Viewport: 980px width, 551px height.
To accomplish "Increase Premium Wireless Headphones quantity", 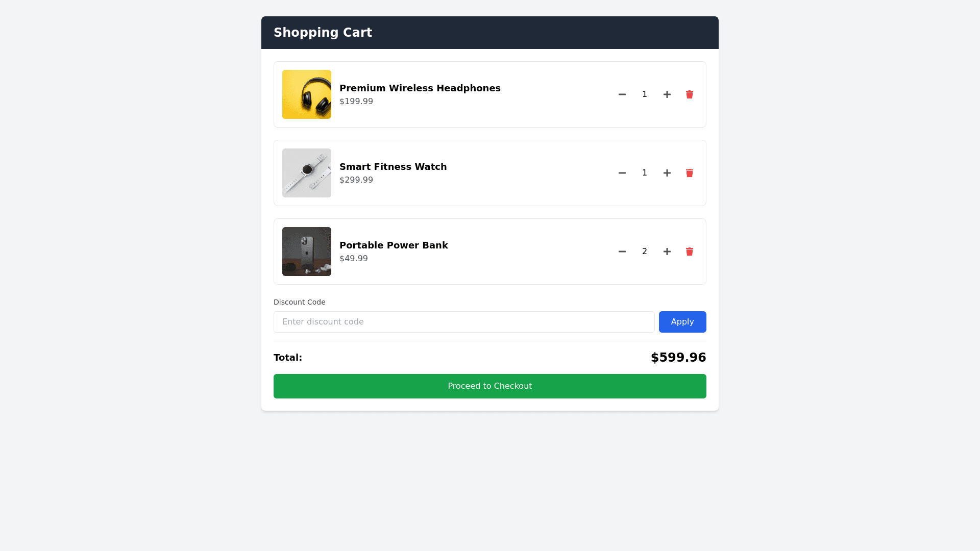I will (667, 94).
